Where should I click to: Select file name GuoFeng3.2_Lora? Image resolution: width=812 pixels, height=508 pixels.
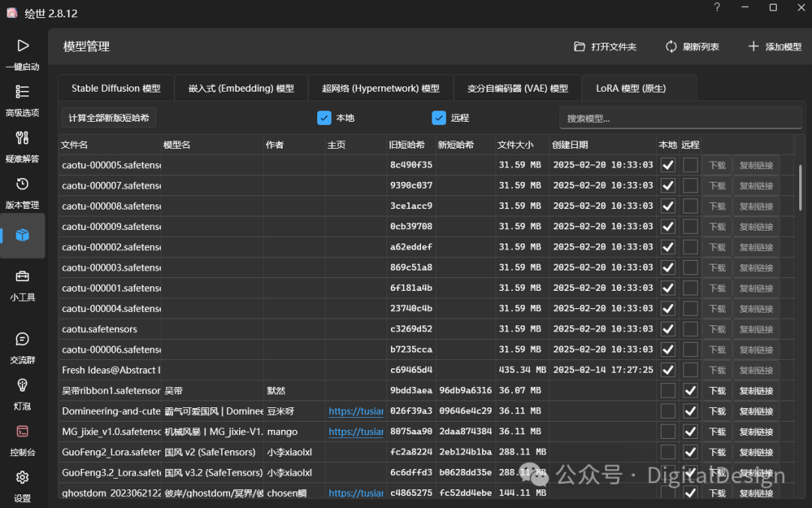coord(111,472)
